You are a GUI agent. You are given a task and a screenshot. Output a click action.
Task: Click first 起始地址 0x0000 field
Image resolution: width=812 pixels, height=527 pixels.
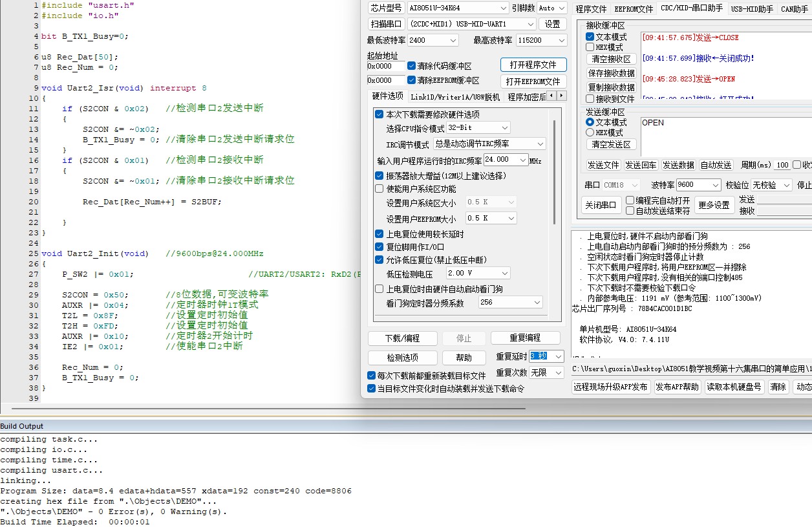386,66
